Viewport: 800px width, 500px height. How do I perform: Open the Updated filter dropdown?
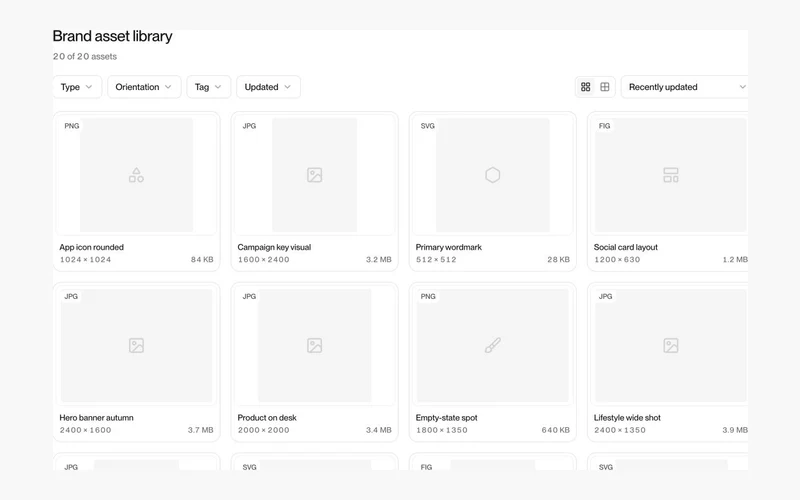(x=268, y=87)
